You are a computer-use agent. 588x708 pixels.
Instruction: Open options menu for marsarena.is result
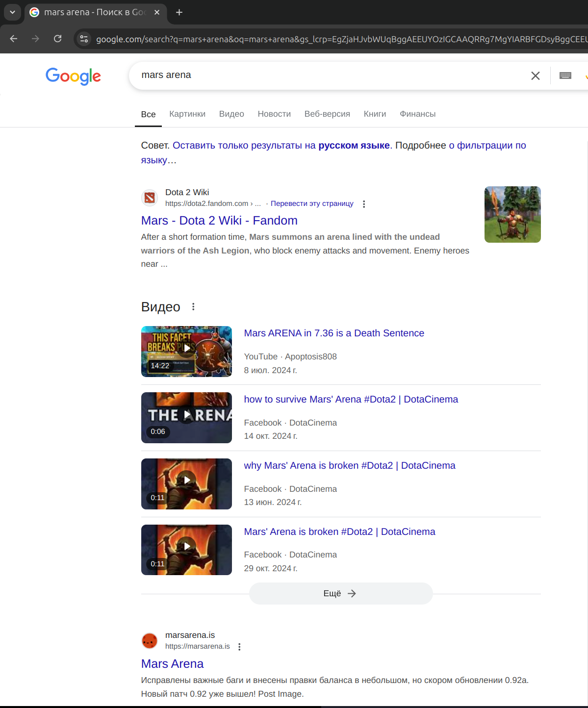pyautogui.click(x=239, y=647)
